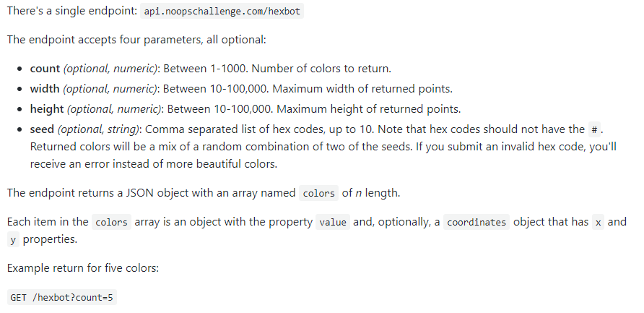Click the "GET /hexbot?count=5" code block
The width and height of the screenshot is (644, 313).
tap(62, 297)
